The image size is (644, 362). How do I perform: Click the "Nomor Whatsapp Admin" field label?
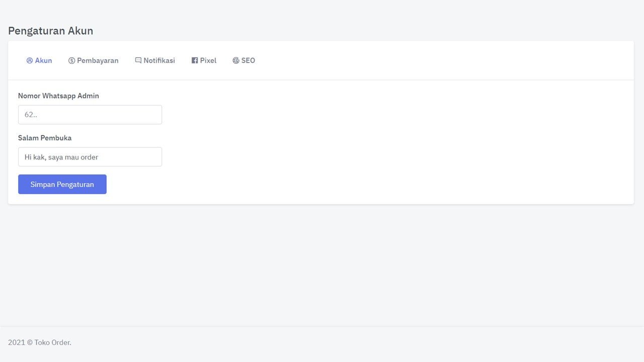tap(58, 96)
